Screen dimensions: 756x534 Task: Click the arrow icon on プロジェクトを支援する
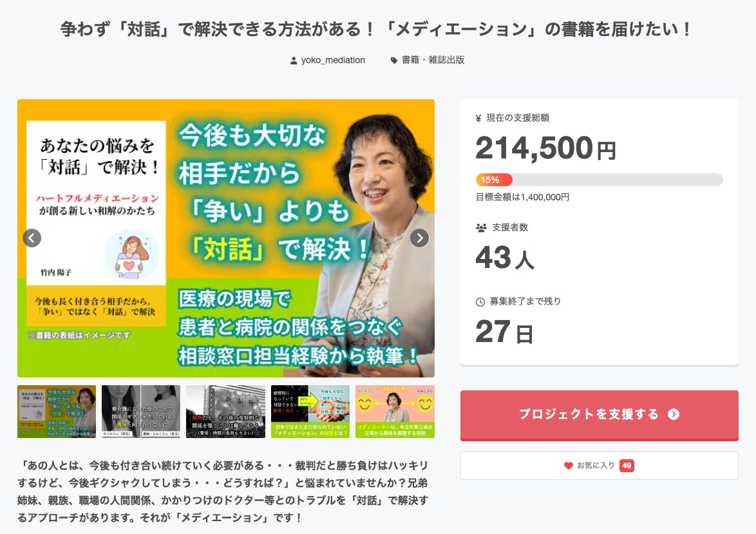[x=674, y=414]
